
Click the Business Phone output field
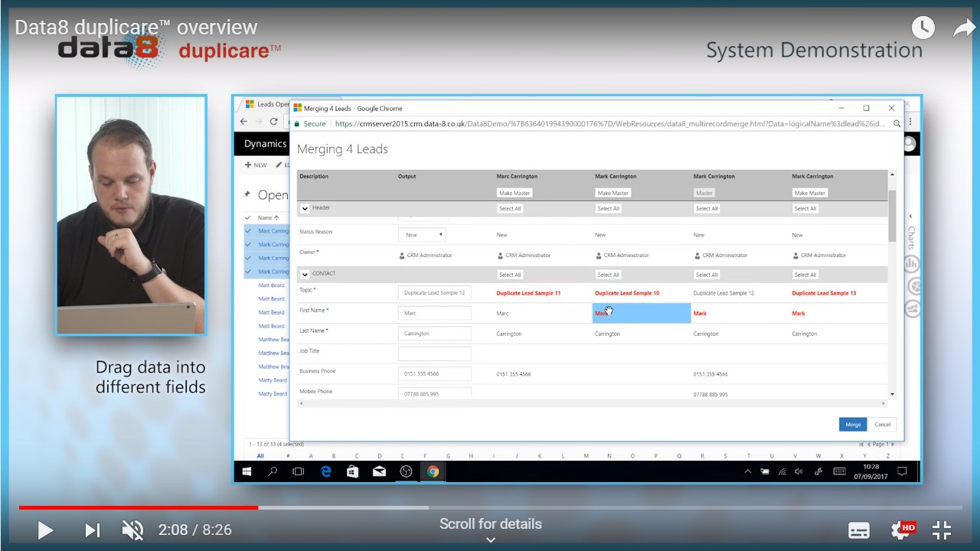point(435,374)
